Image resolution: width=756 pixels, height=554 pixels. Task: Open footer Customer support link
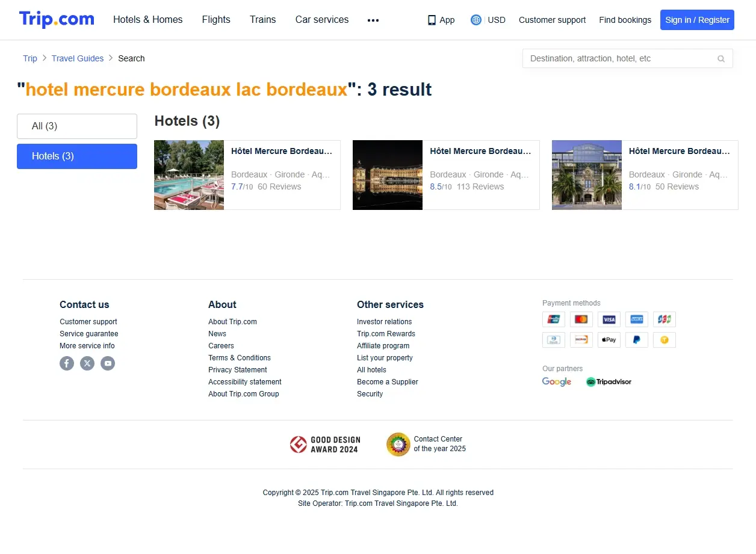coord(88,322)
